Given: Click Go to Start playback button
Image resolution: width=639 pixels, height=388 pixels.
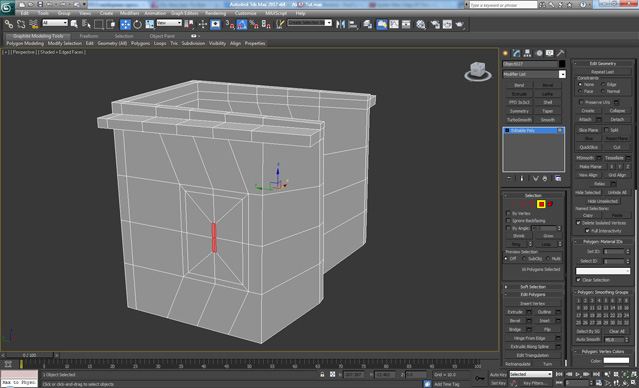Looking at the screenshot, I should pyautogui.click(x=560, y=374).
